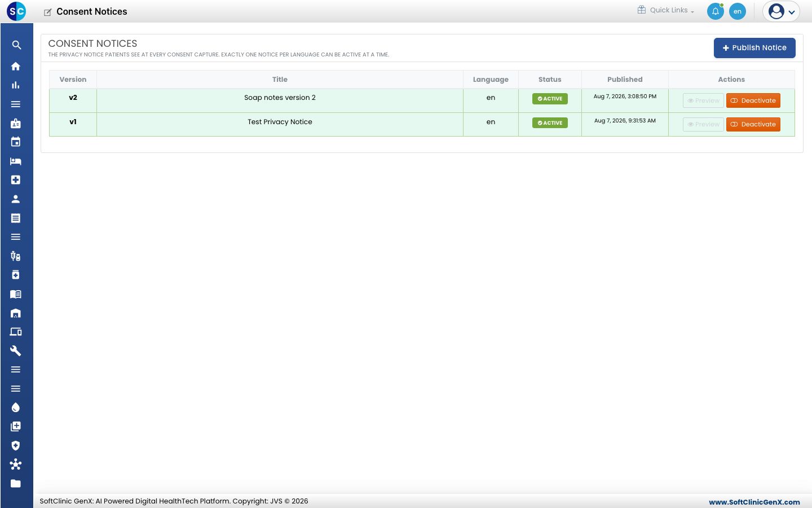Image resolution: width=812 pixels, height=508 pixels.
Task: Open the wrench tools sidebar icon
Action: 16,351
